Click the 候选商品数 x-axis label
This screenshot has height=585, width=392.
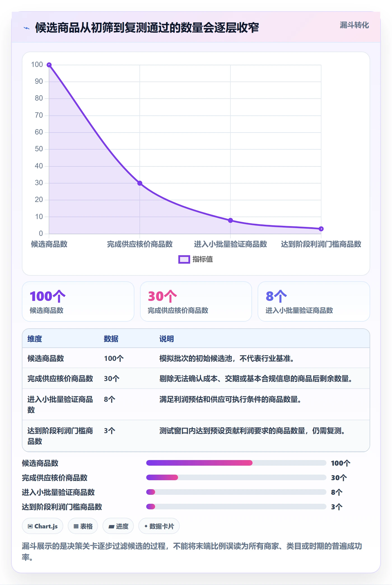49,244
